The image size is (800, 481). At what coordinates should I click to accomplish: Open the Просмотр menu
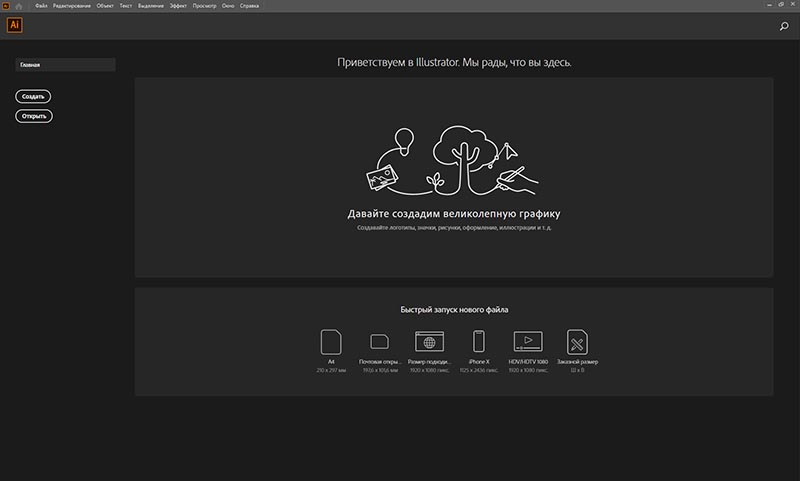[x=205, y=6]
